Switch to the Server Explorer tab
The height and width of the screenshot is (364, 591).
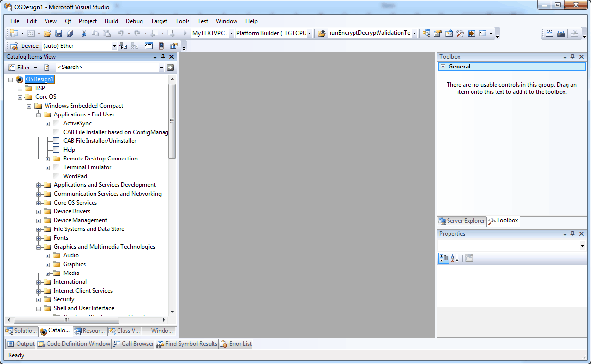[x=462, y=221]
